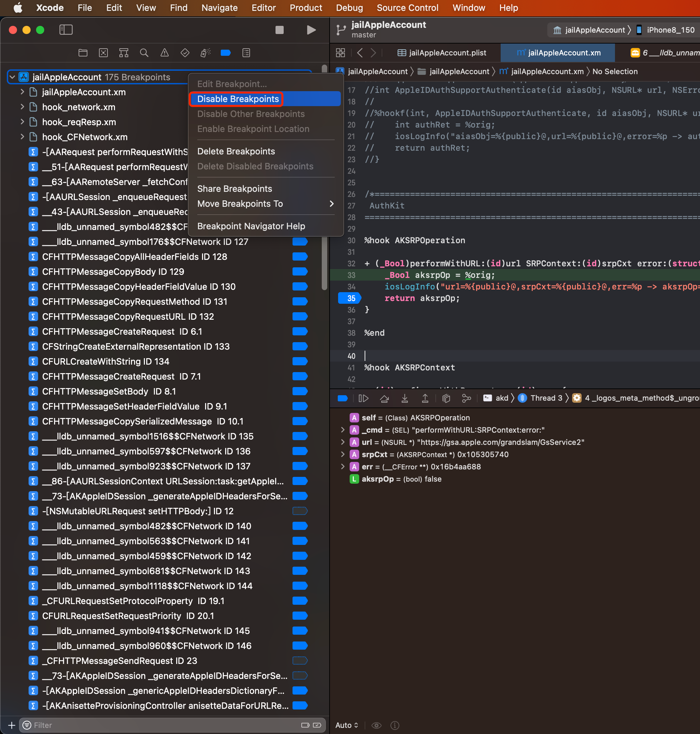Choose Disable Breakpoints in context menu

click(265, 99)
